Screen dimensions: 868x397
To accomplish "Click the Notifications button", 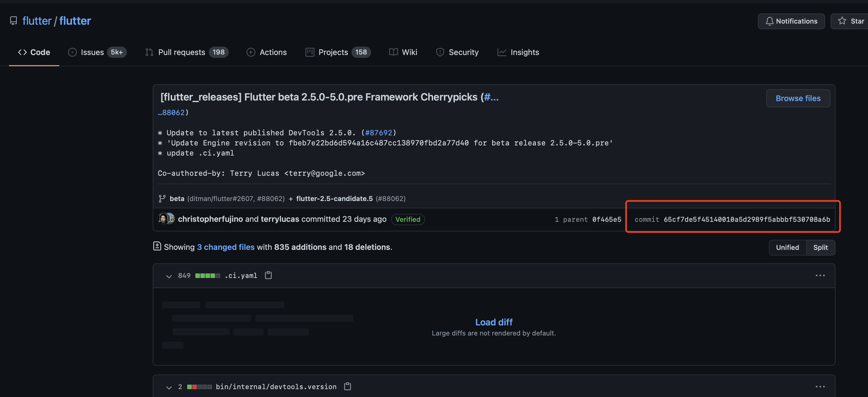I will [x=791, y=21].
